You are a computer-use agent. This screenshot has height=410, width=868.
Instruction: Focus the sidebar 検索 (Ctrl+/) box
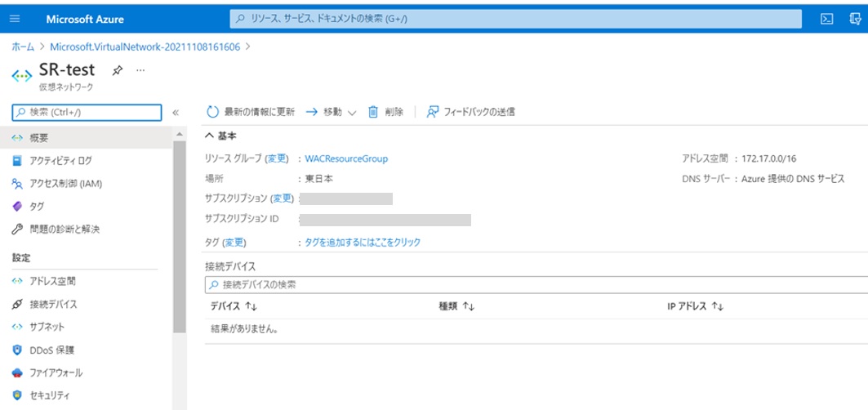pos(87,112)
